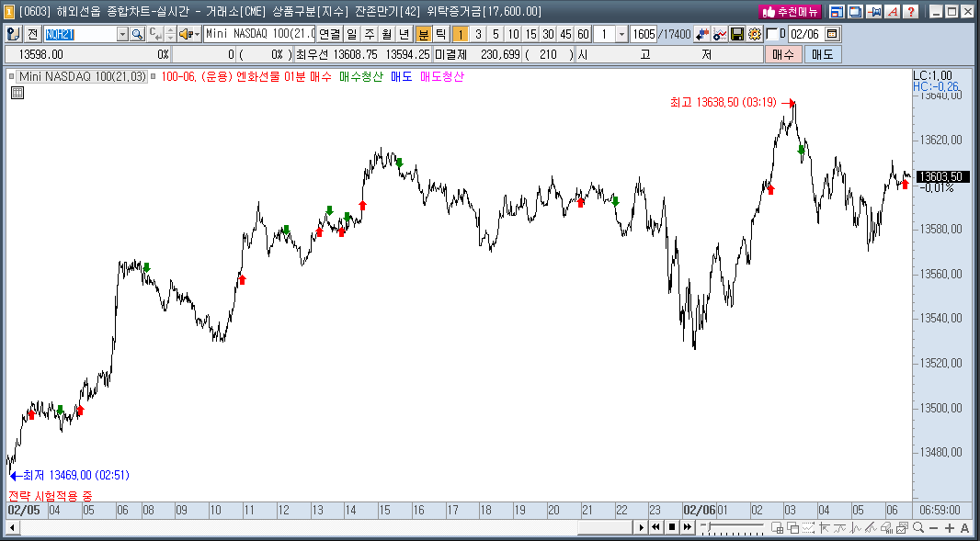Select the 15-minute interval
980x541 pixels.
(530, 34)
